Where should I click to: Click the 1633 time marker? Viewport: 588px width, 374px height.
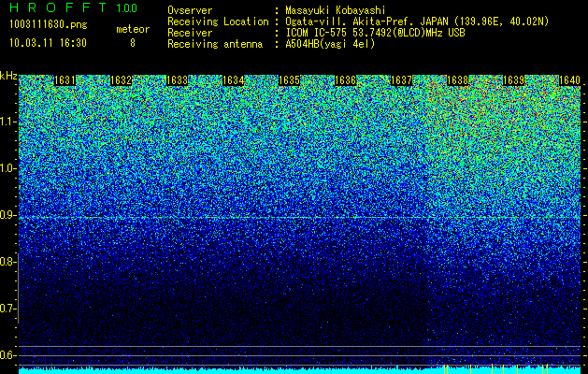(x=177, y=80)
